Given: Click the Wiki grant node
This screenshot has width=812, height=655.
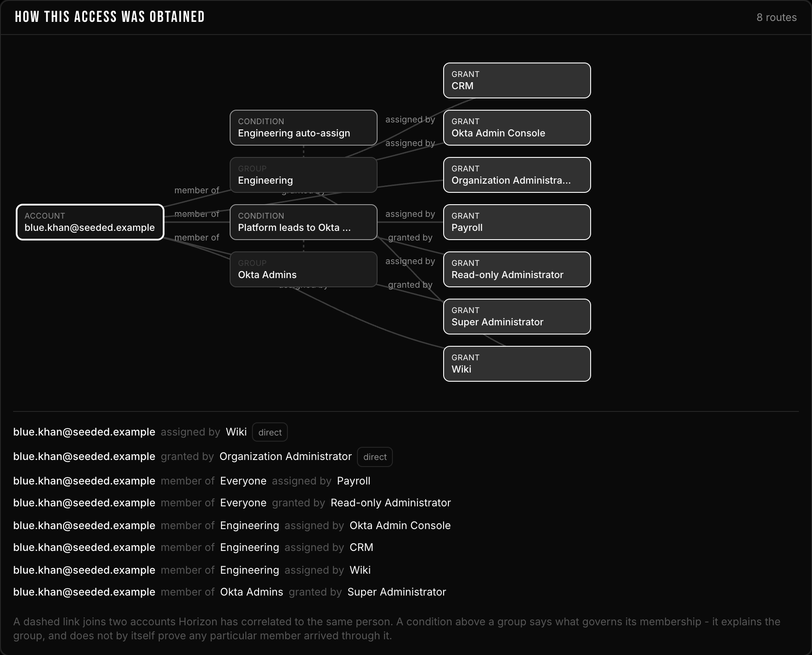Looking at the screenshot, I should pos(517,364).
